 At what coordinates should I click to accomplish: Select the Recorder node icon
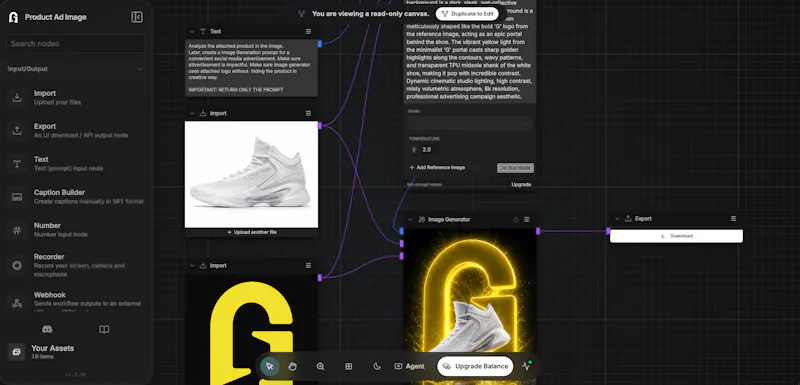pos(17,265)
